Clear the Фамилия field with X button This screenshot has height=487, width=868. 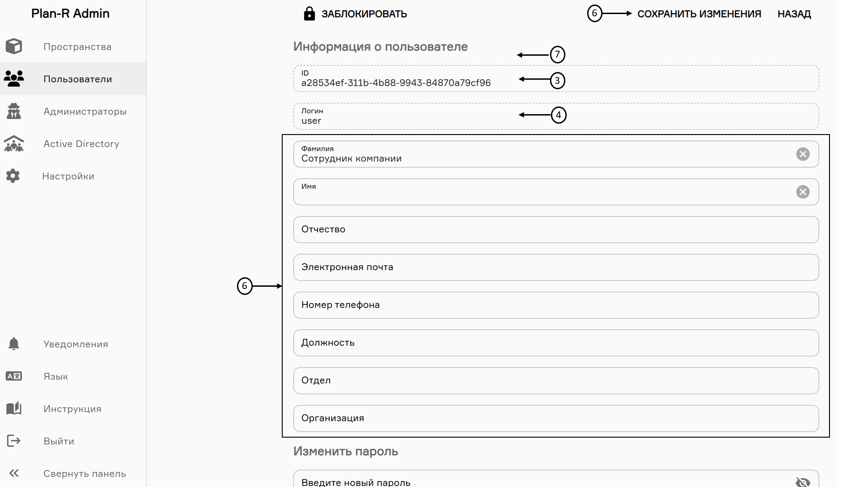pyautogui.click(x=803, y=154)
